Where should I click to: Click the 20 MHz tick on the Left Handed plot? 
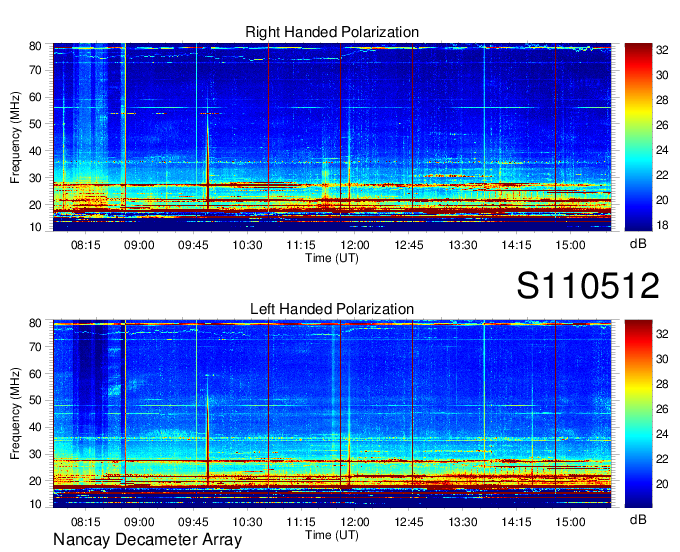(x=35, y=481)
